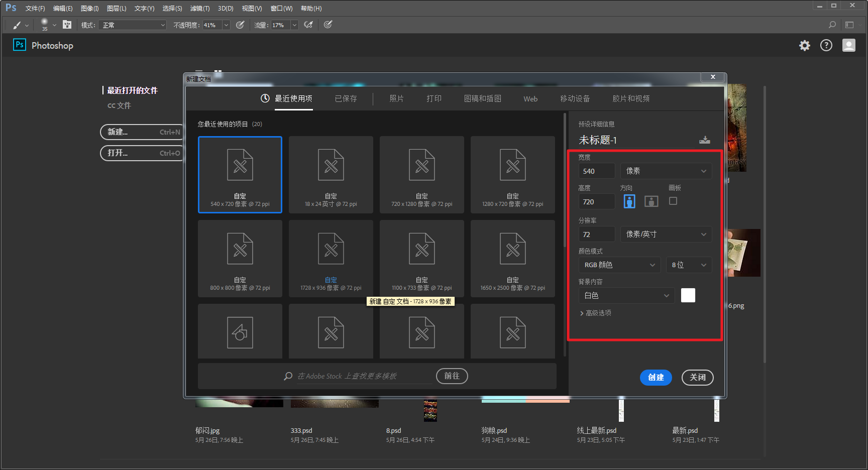Open the 文件(F) menu
868x470 pixels.
pos(35,9)
